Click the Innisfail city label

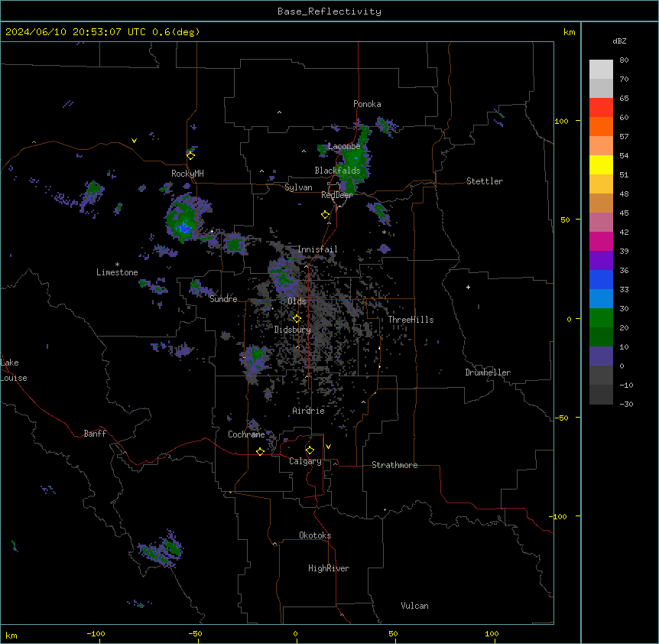317,249
